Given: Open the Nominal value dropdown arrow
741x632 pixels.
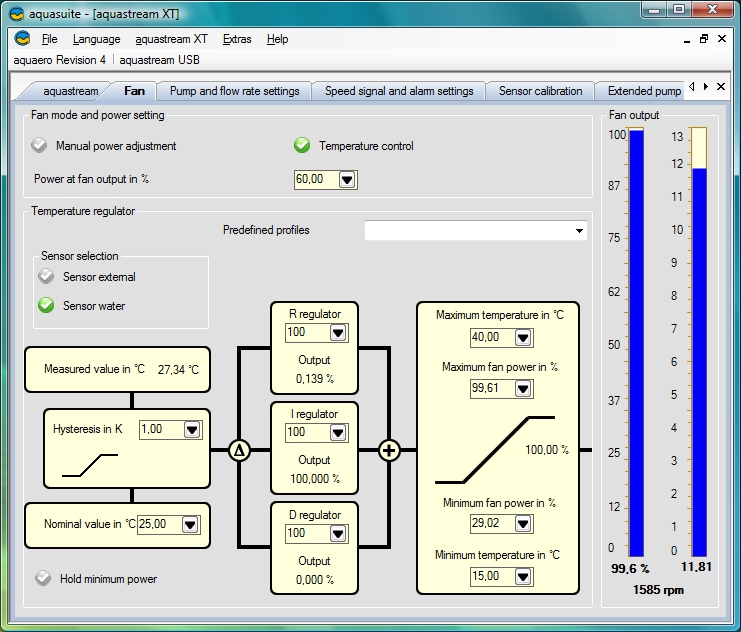Looking at the screenshot, I should coord(190,525).
